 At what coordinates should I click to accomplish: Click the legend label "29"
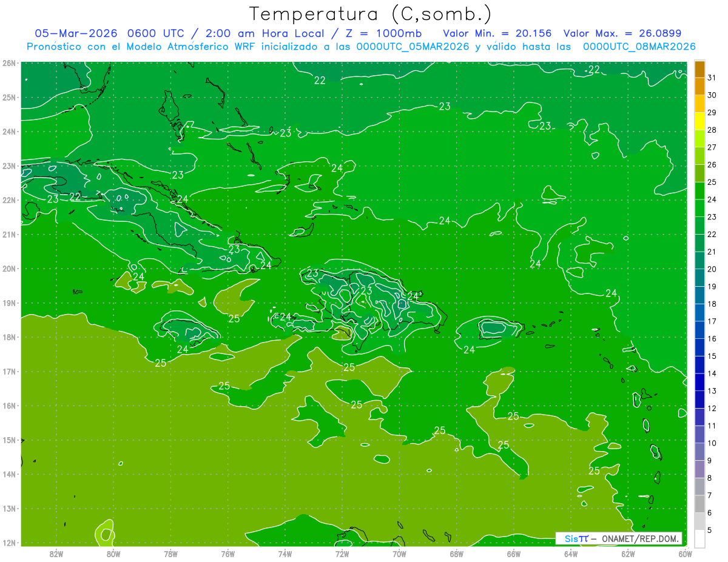(712, 113)
